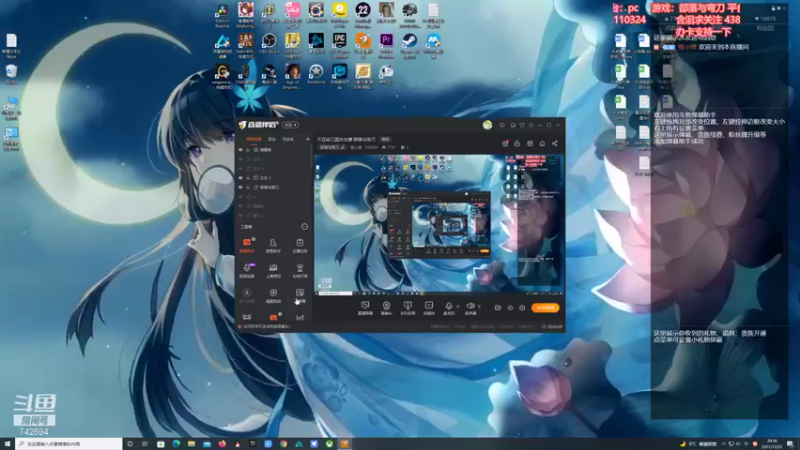Open the chart toolbox tool in last row
The width and height of the screenshot is (800, 450).
tap(300, 317)
